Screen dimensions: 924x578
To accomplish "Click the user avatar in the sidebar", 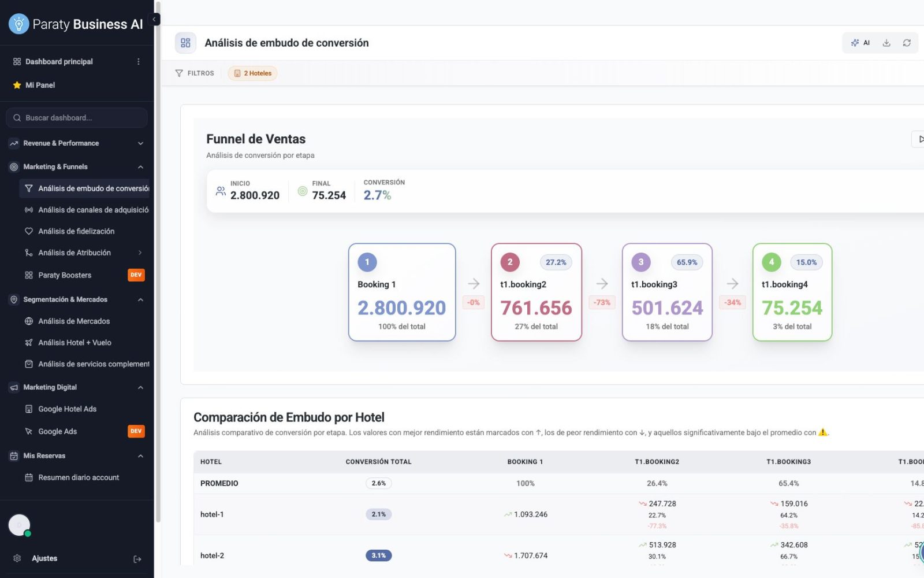I will [19, 525].
